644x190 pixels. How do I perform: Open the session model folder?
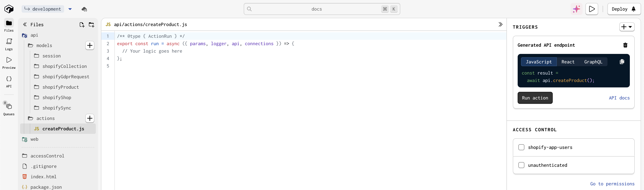(x=51, y=56)
